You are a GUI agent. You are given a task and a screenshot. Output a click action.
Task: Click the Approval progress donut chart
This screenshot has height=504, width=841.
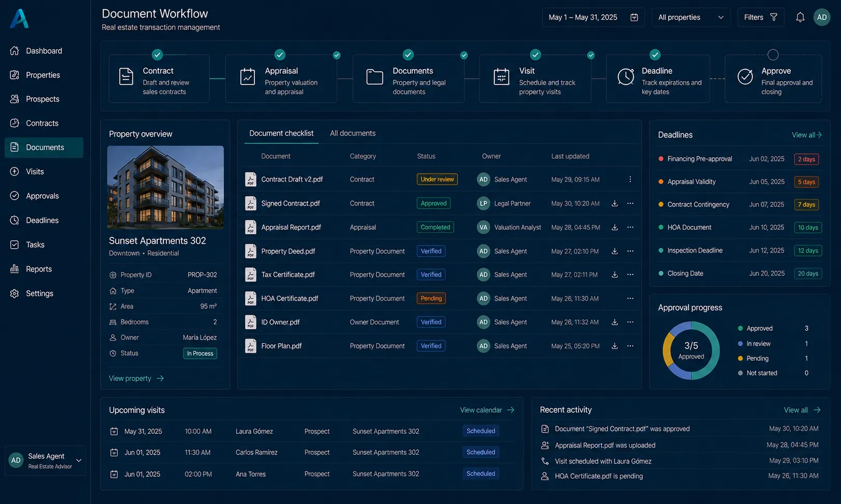[691, 350]
